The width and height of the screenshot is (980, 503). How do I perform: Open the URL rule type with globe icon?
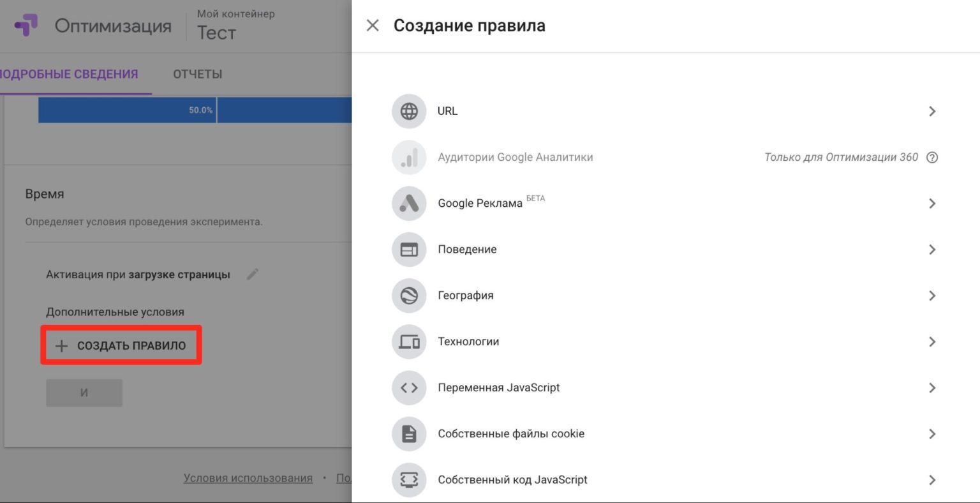pyautogui.click(x=409, y=111)
